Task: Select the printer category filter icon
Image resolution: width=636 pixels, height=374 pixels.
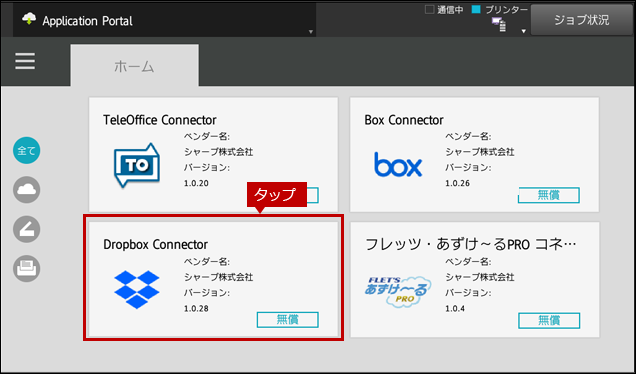Action: coord(26,269)
